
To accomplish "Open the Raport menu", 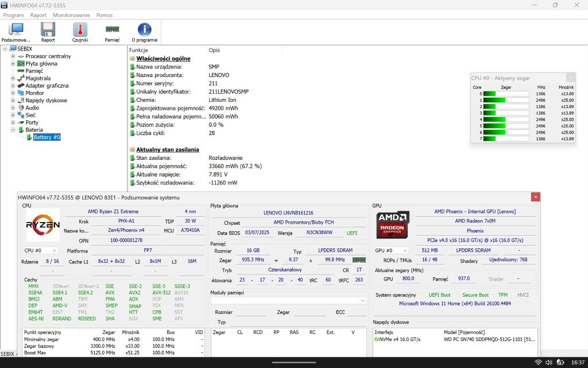I will (x=38, y=15).
